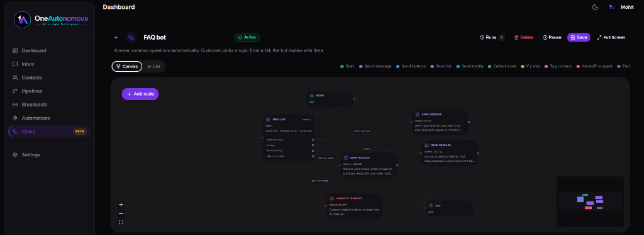Click the Opening hours edge label
This screenshot has height=235, width=644.
click(x=362, y=130)
